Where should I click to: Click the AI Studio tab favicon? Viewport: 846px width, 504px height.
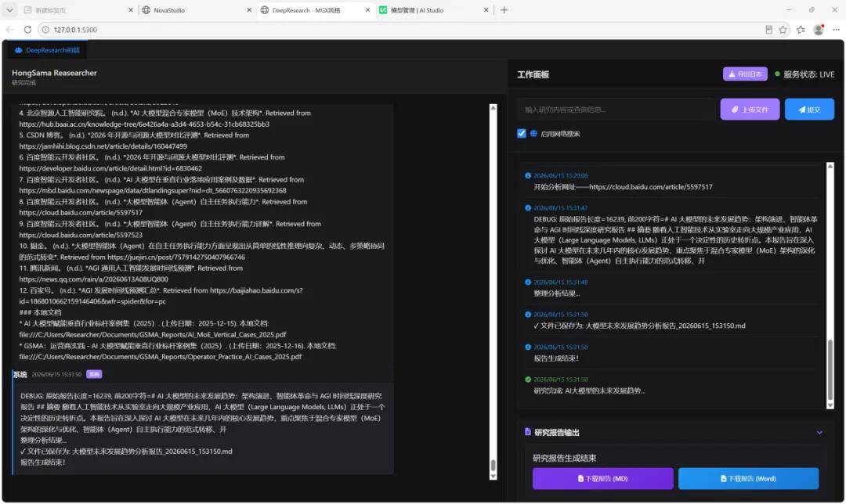(x=383, y=9)
